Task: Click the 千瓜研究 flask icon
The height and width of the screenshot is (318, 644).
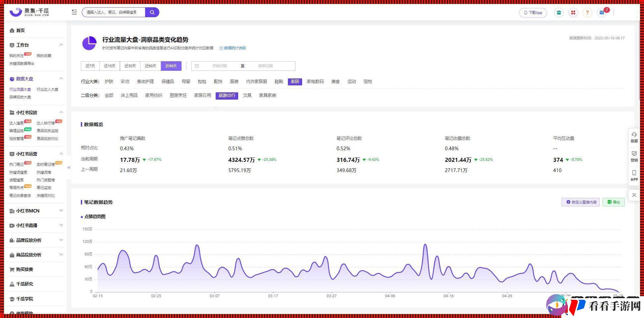Action: click(12, 284)
